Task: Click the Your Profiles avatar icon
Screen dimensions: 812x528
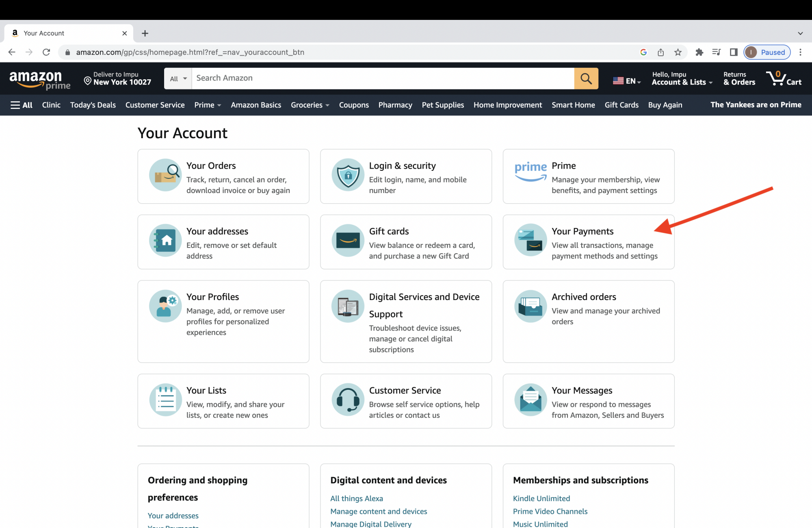Action: [x=165, y=305]
